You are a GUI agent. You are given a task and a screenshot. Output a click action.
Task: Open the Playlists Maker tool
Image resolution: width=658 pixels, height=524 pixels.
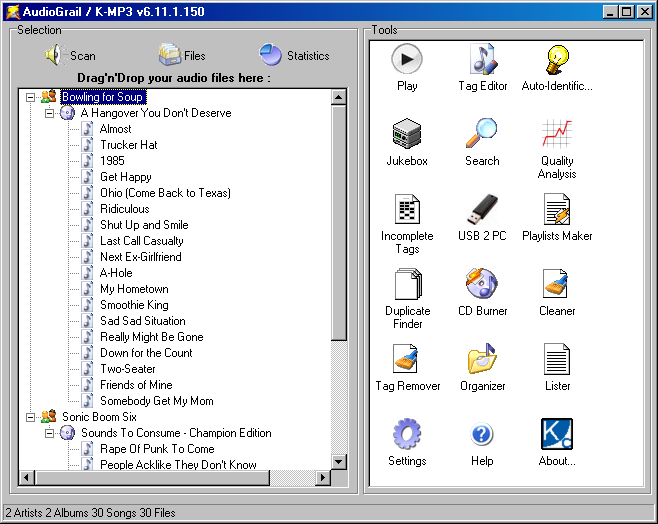557,217
